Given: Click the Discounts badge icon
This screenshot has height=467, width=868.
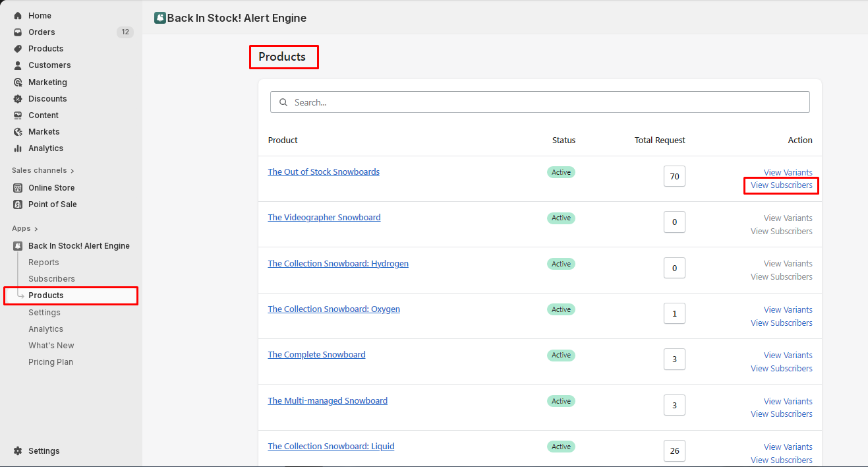Looking at the screenshot, I should [18, 98].
